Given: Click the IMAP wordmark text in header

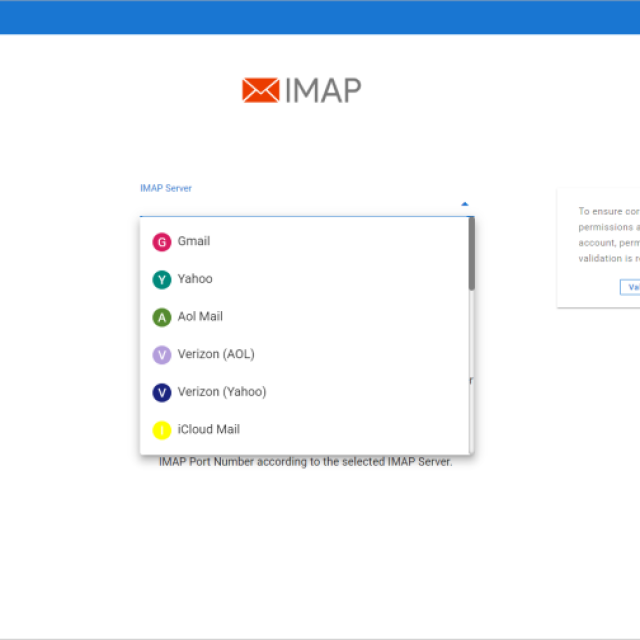Looking at the screenshot, I should pyautogui.click(x=323, y=90).
